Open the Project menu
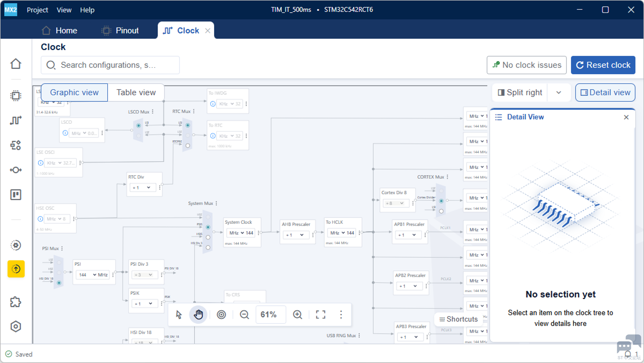This screenshot has height=363, width=644. (37, 10)
